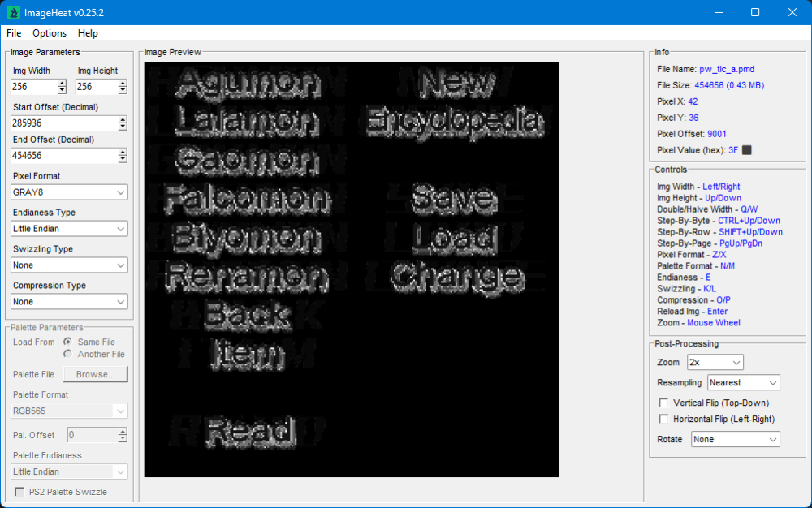The width and height of the screenshot is (812, 508).
Task: Open the Pixel Format GRAY8 dropdown
Action: pos(69,192)
